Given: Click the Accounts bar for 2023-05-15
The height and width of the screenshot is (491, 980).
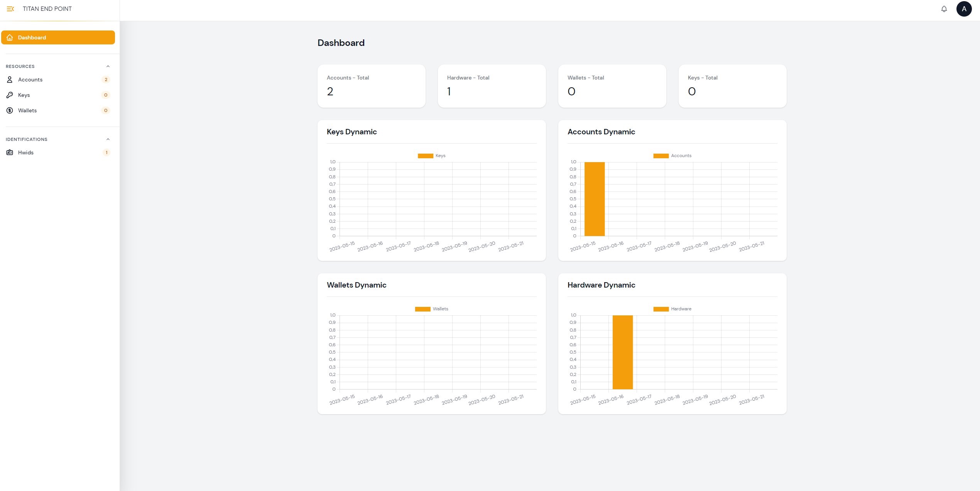Looking at the screenshot, I should tap(594, 199).
